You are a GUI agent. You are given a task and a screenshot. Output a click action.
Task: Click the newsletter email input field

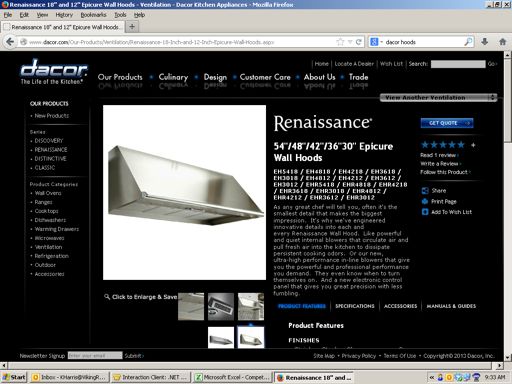pyautogui.click(x=95, y=356)
